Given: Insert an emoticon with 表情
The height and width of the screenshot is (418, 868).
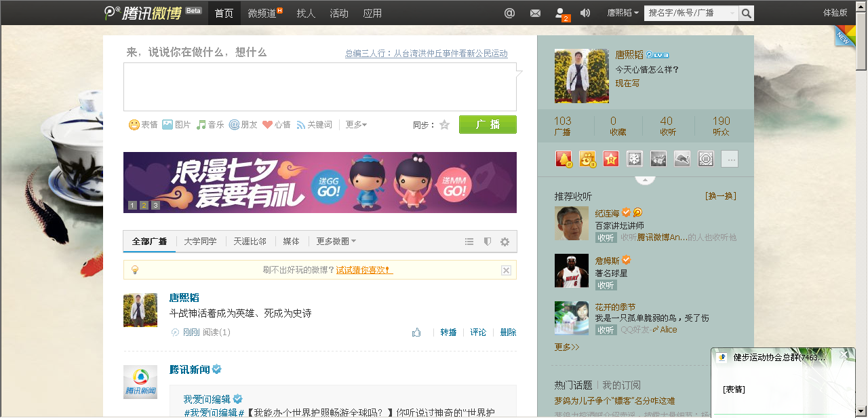Looking at the screenshot, I should point(143,125).
